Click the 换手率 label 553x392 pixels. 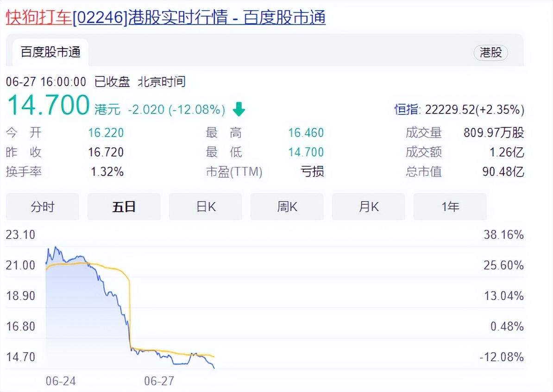tap(24, 172)
